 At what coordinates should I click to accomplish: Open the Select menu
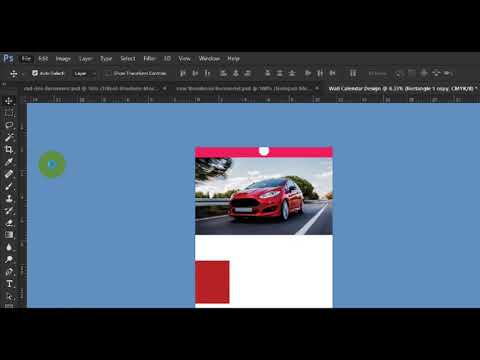point(128,59)
